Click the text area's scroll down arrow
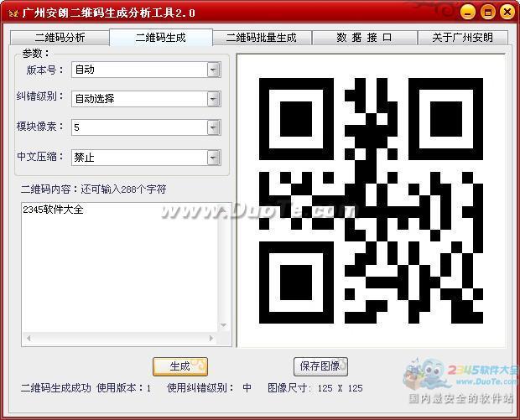This screenshot has width=520, height=420. (224, 325)
